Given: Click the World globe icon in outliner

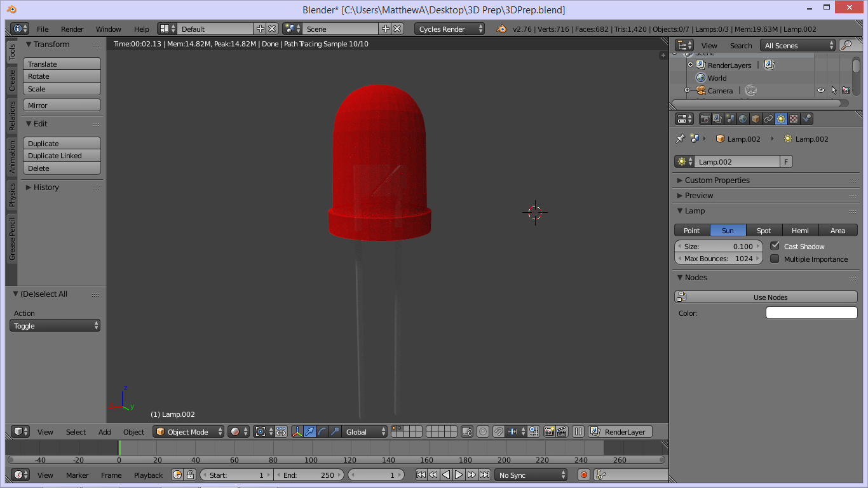Looking at the screenshot, I should coord(701,78).
